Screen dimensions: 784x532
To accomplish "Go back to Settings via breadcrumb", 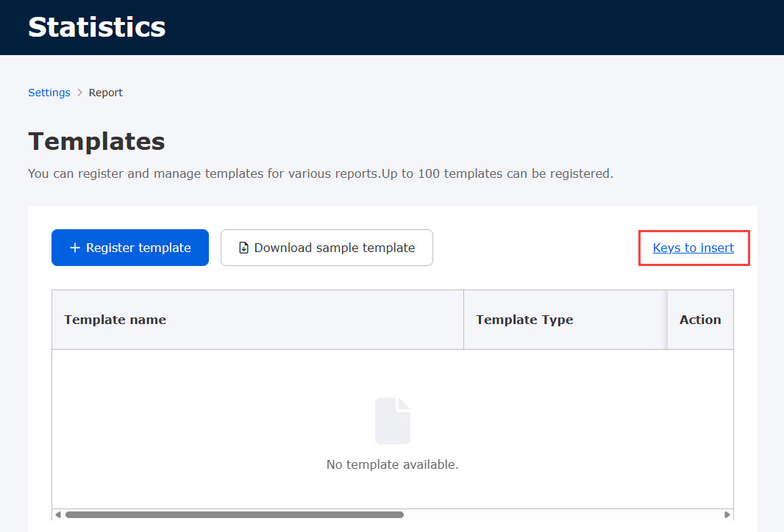I will (49, 93).
